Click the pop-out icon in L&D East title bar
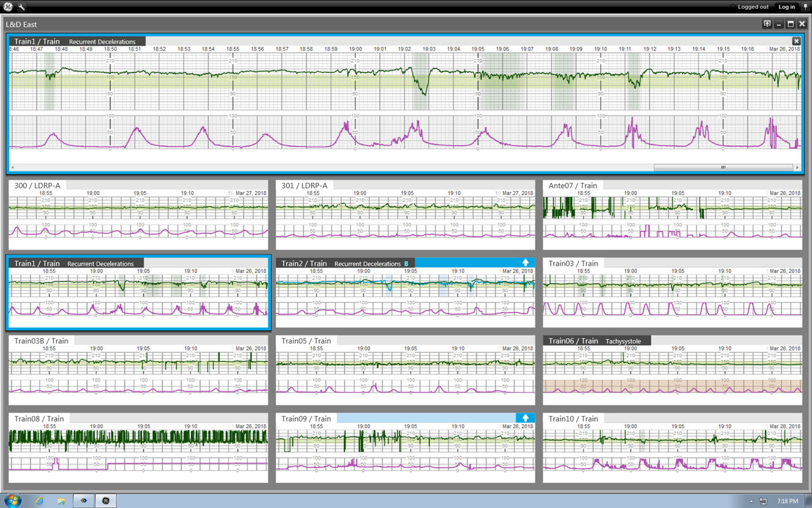812x508 pixels. coord(767,23)
